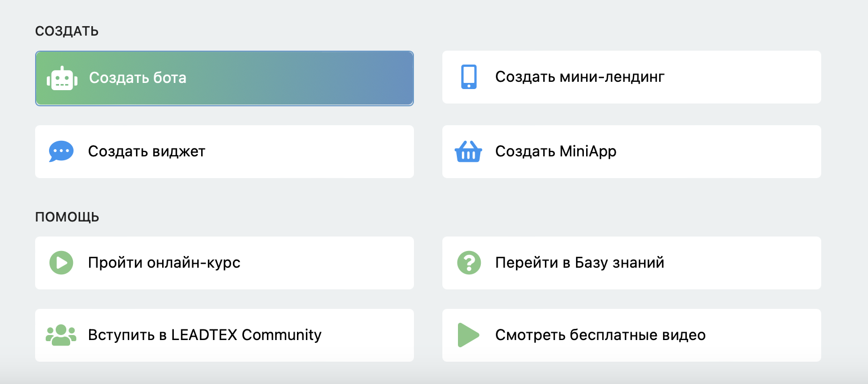Choose Создать MiniApp card
Screen dimensions: 868x384
pos(632,151)
